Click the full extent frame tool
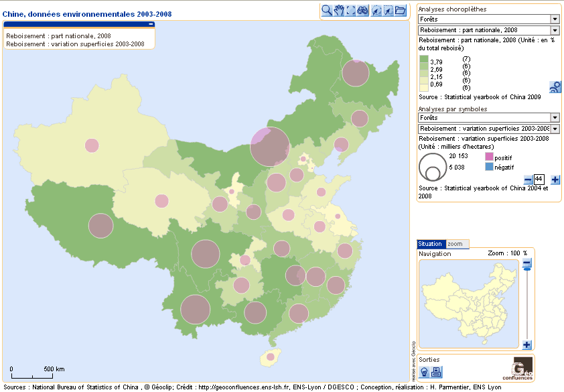 [x=350, y=10]
